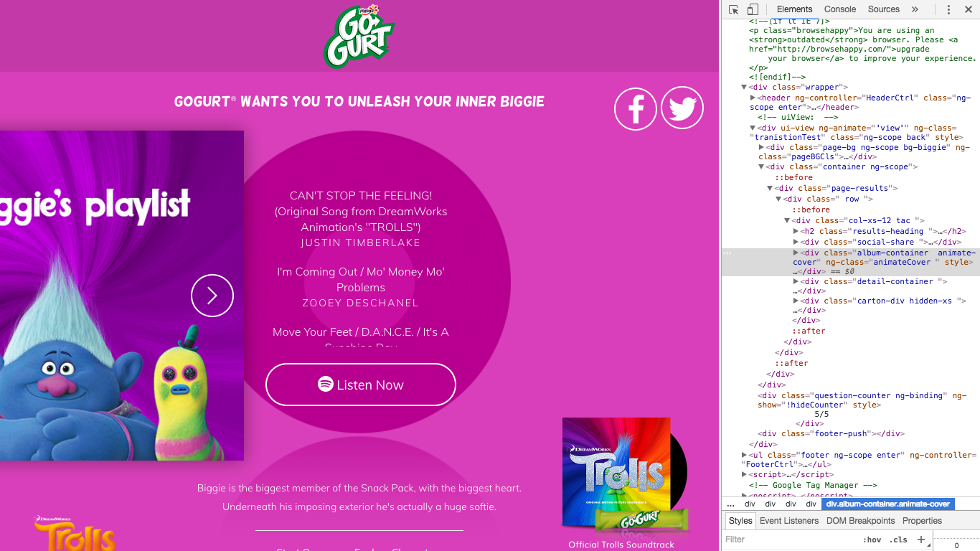Screen dimensions: 980x551
Task: Collapse ui-view div node
Action: [x=753, y=128]
